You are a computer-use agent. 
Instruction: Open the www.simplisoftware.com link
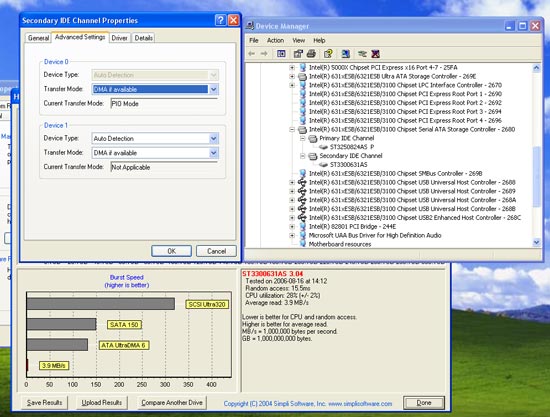[x=360, y=404]
